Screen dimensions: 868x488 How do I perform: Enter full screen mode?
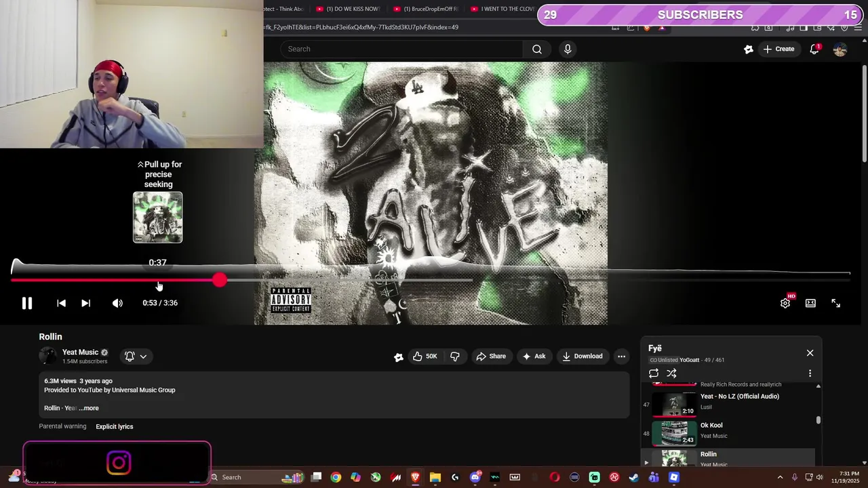[835, 303]
